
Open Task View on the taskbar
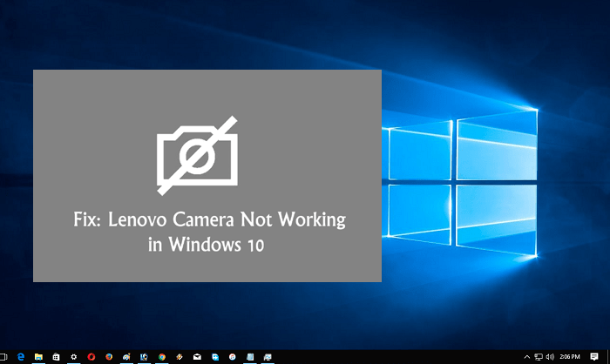(x=3, y=357)
